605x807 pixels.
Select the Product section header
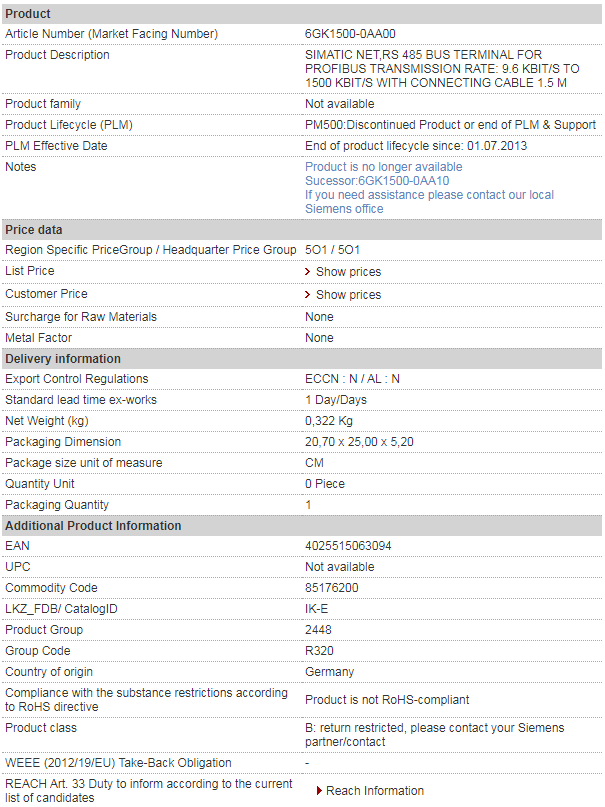pos(302,14)
